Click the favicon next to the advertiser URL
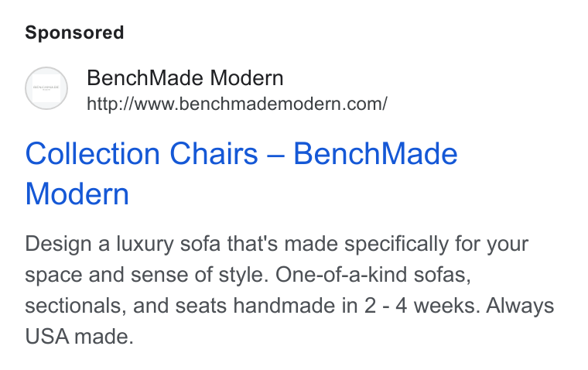 tap(46, 88)
